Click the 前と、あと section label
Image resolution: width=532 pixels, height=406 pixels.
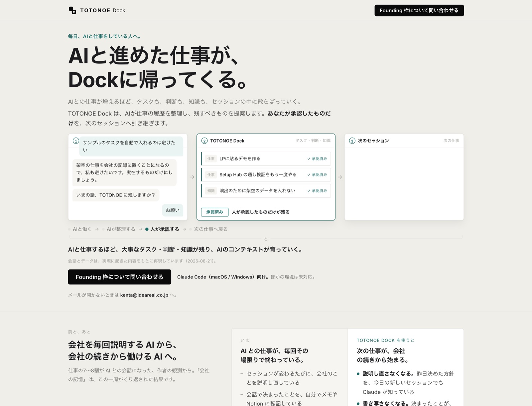pos(79,332)
